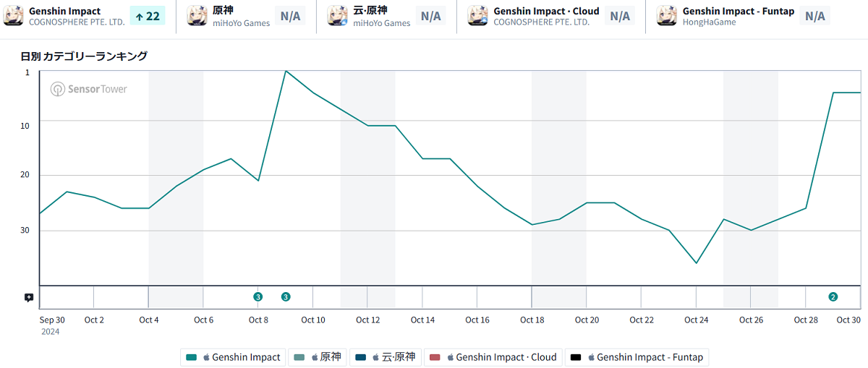
Task: Click the comment icon below the chart
Action: [29, 297]
